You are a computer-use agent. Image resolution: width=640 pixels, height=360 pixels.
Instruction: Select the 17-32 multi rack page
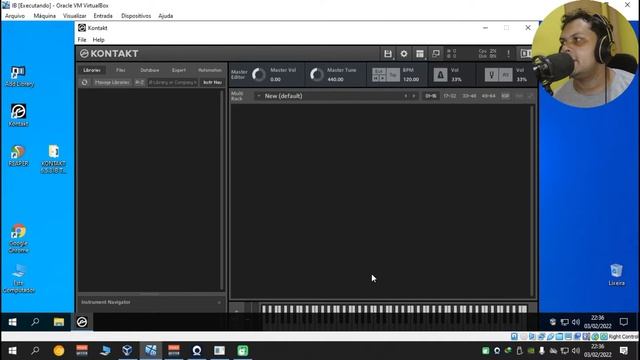tap(450, 96)
